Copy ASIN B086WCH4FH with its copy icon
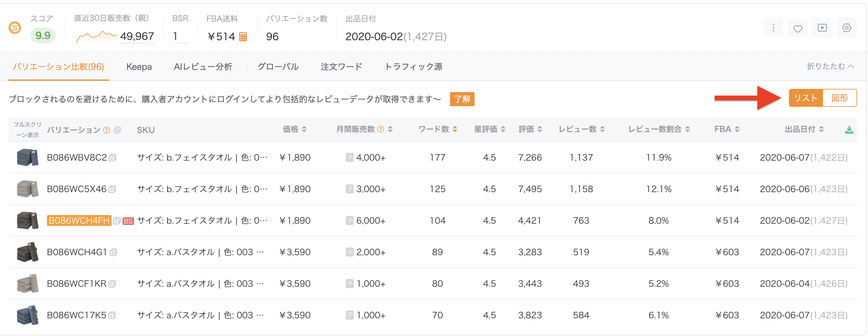Image resolution: width=868 pixels, height=336 pixels. pyautogui.click(x=117, y=221)
